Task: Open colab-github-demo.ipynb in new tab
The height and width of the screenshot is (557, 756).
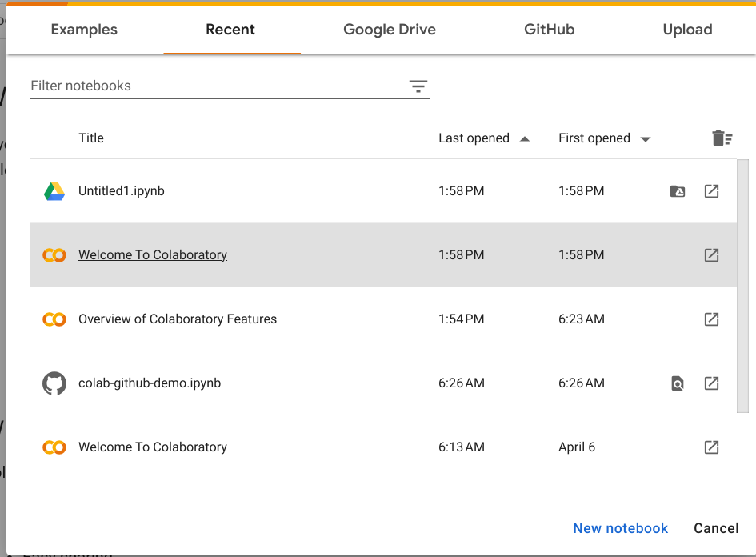Action: pyautogui.click(x=712, y=383)
